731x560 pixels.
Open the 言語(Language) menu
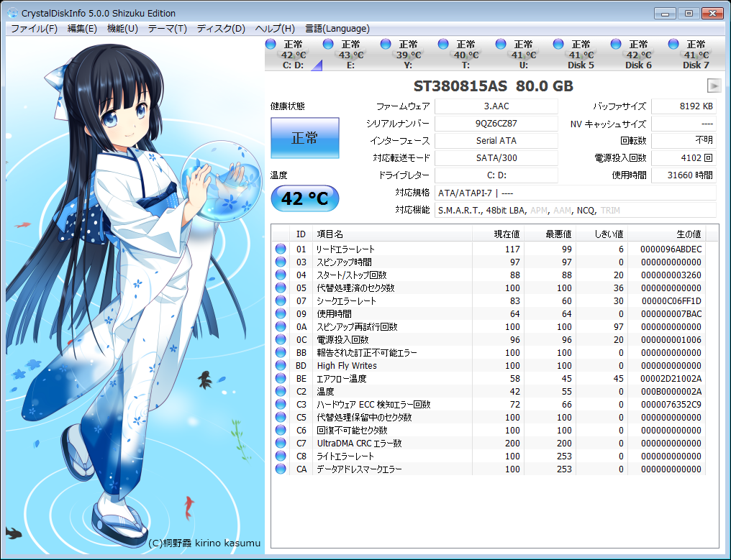click(337, 29)
